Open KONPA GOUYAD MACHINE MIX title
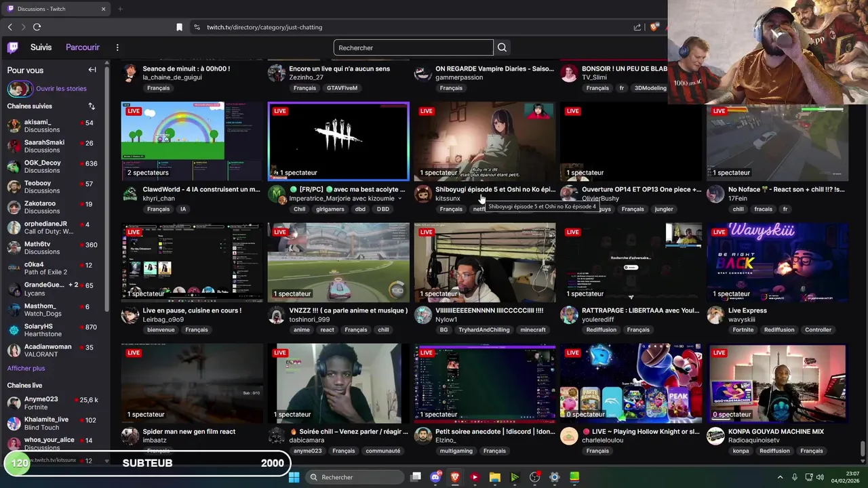This screenshot has height=488, width=868. 776,432
